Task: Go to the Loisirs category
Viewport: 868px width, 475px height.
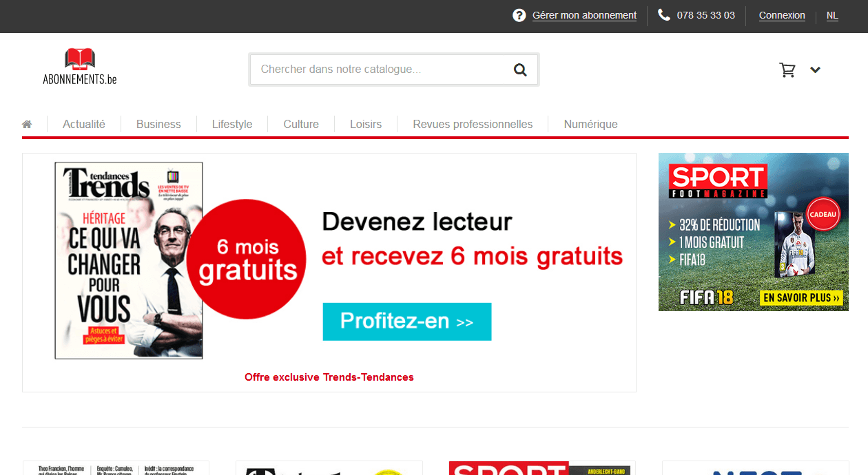Action: 366,125
